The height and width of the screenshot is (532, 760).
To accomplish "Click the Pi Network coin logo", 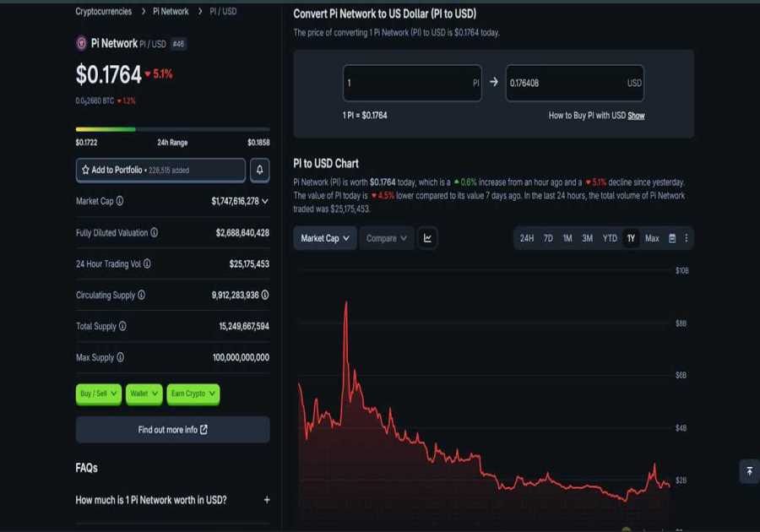I will pyautogui.click(x=80, y=43).
